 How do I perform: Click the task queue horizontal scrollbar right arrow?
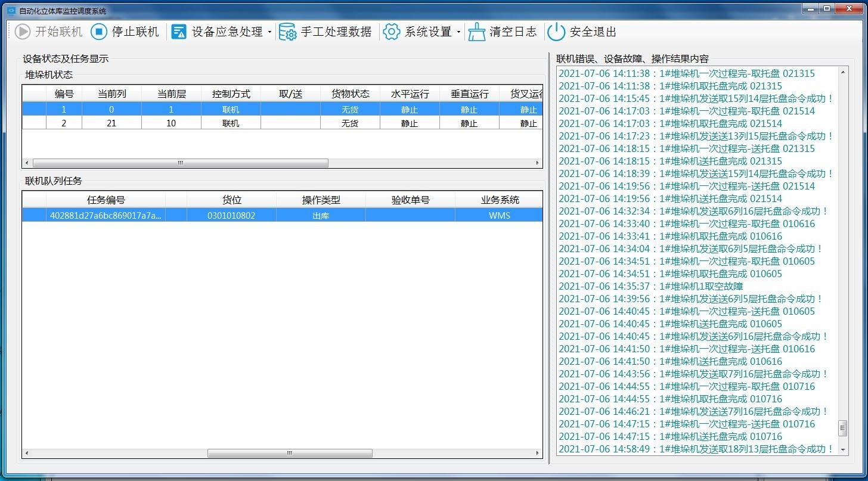538,454
